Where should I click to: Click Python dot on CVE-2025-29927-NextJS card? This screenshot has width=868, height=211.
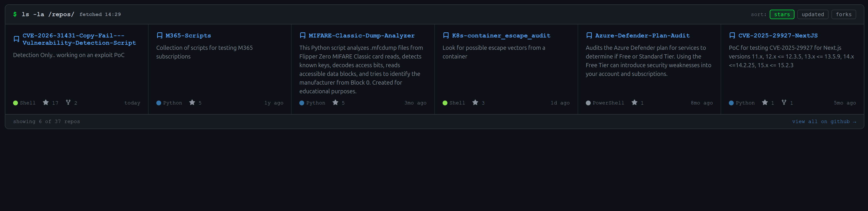[731, 103]
